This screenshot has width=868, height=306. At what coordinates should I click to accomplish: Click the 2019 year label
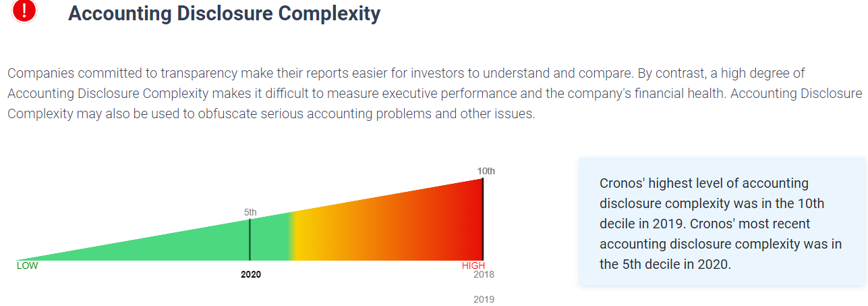pos(484,299)
